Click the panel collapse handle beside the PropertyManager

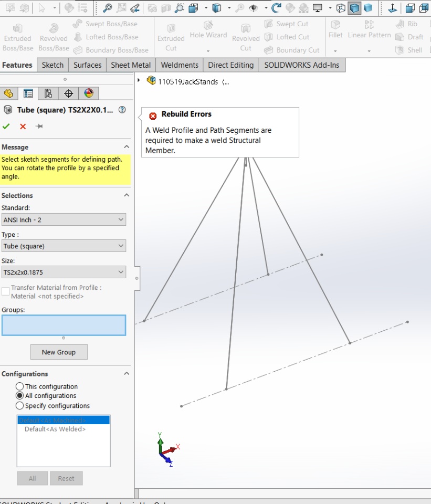click(137, 278)
